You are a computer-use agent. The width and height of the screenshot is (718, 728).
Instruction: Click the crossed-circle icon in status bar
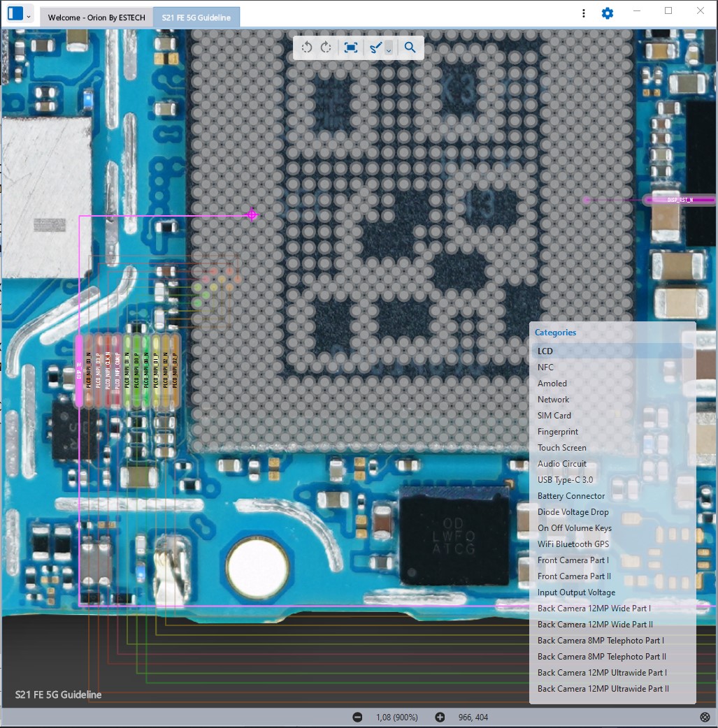pos(705,717)
